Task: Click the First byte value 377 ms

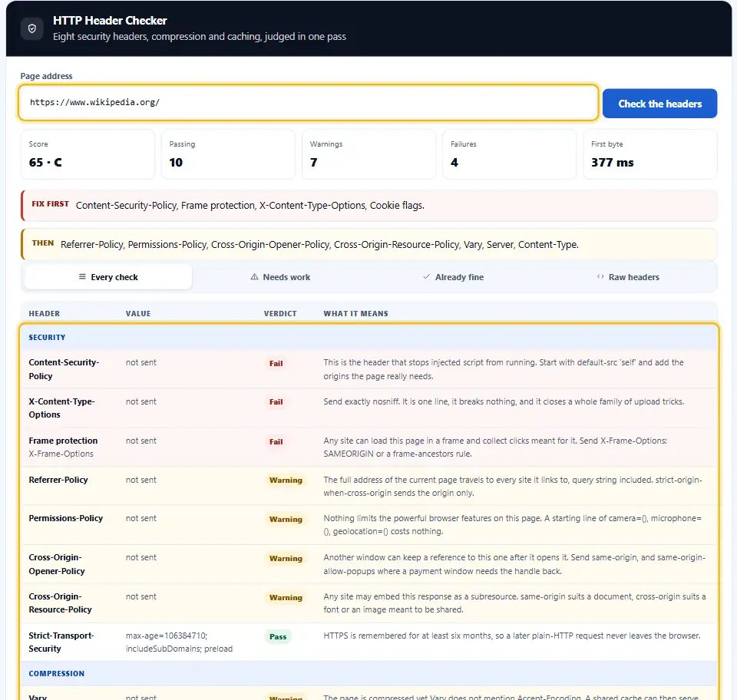Action: [612, 163]
